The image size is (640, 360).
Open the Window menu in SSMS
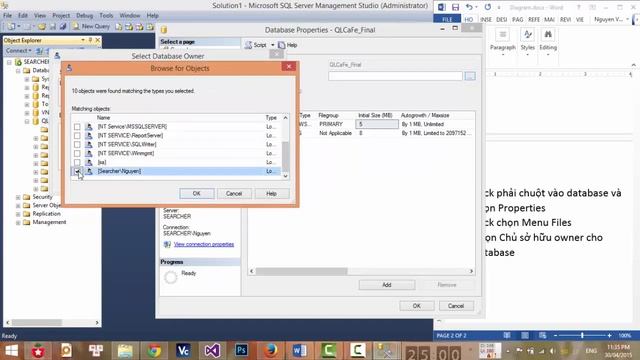point(130,16)
